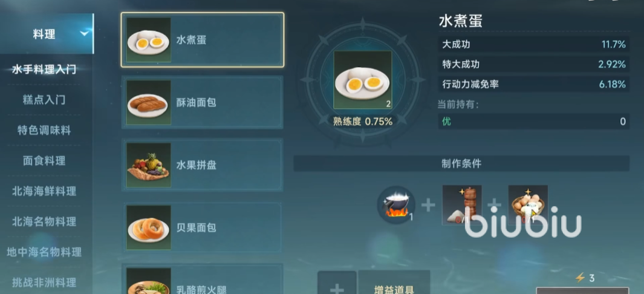Image resolution: width=644 pixels, height=294 pixels.
Task: Click the egg basket ingredient icon
Action: click(528, 205)
